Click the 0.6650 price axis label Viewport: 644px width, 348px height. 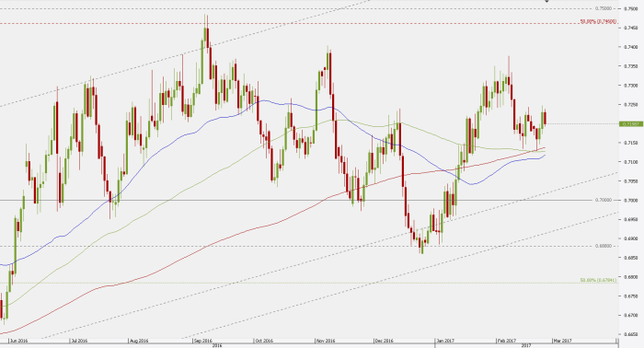pos(631,334)
